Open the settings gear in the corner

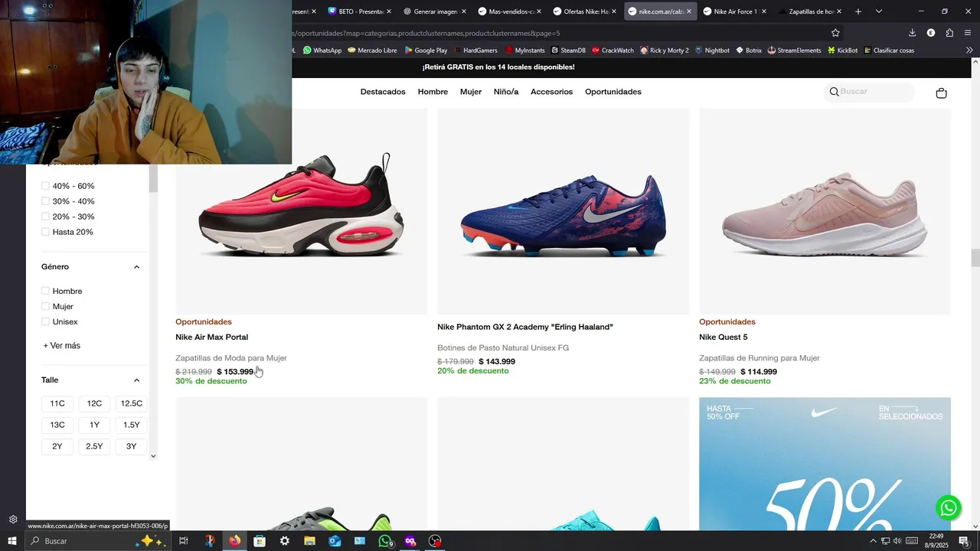click(x=13, y=520)
